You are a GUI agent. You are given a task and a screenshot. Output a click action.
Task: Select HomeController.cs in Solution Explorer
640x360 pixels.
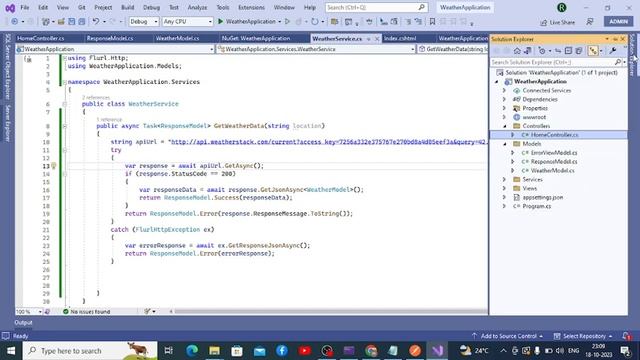tap(554, 135)
